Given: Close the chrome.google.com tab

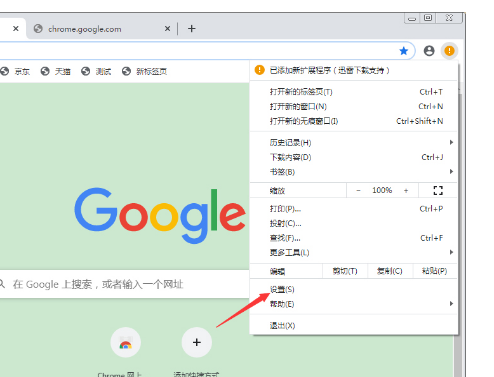Looking at the screenshot, I should (x=167, y=29).
